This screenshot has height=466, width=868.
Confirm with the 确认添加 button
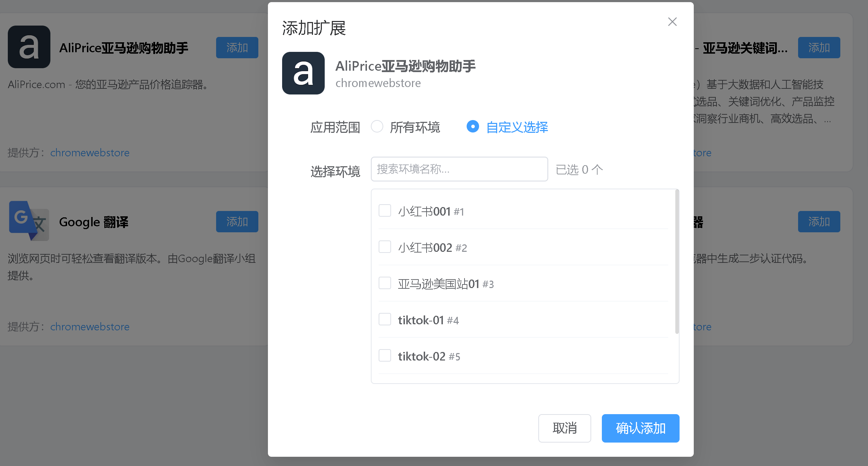click(641, 428)
